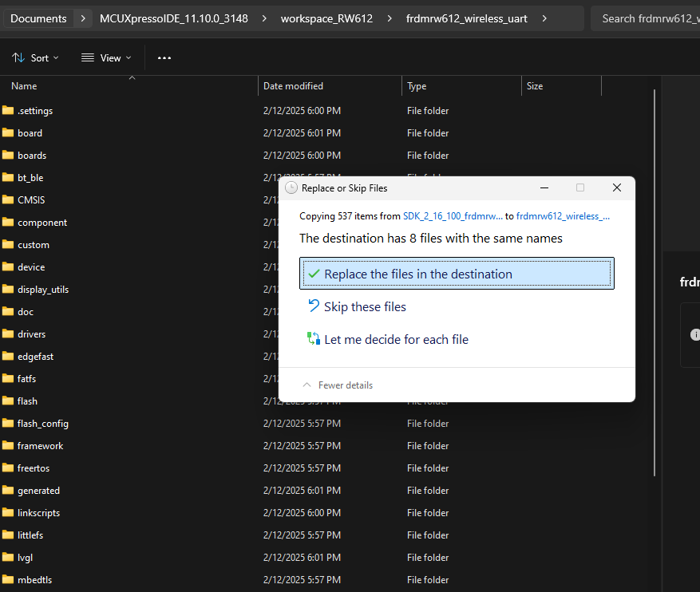Click the compare files decide icon
700x592 pixels.
(x=314, y=339)
